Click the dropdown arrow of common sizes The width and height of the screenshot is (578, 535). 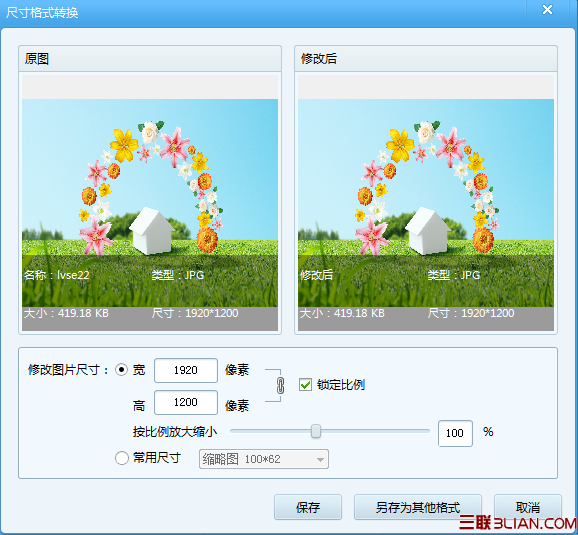[320, 459]
